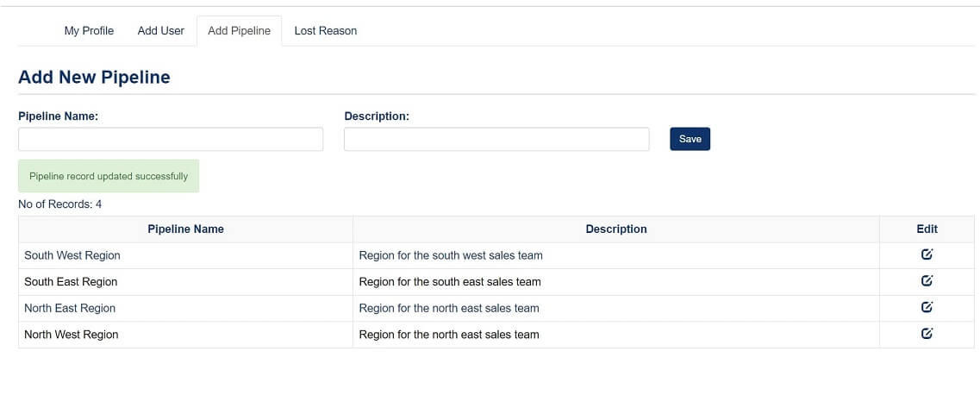Viewport: 980px width, 414px height.
Task: Click the south west sales team description
Action: click(x=451, y=255)
